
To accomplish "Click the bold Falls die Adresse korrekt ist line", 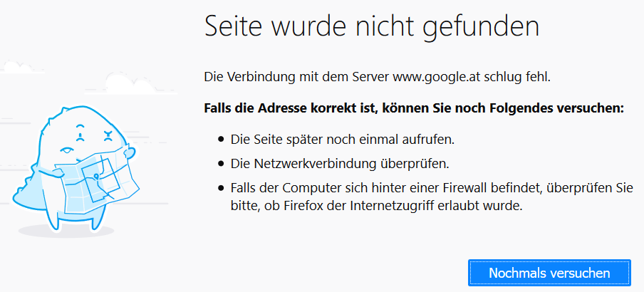I will coord(414,108).
